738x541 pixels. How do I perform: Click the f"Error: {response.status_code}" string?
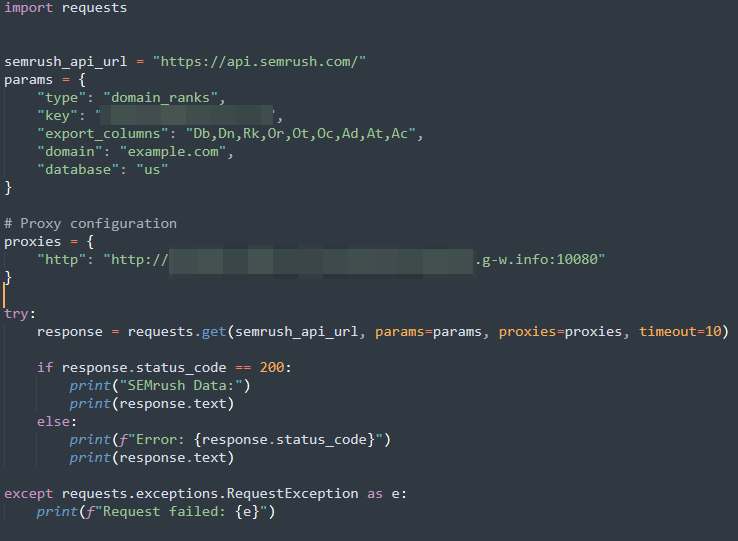point(251,439)
